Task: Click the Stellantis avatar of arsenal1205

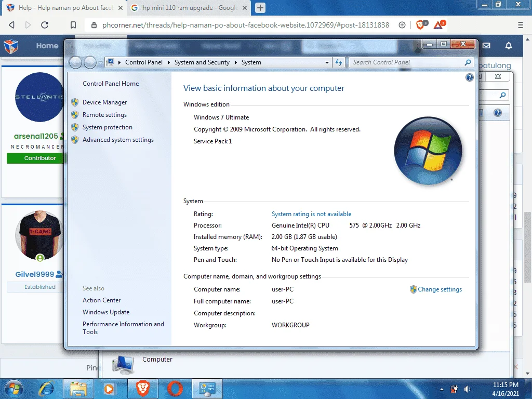Action: click(x=39, y=97)
